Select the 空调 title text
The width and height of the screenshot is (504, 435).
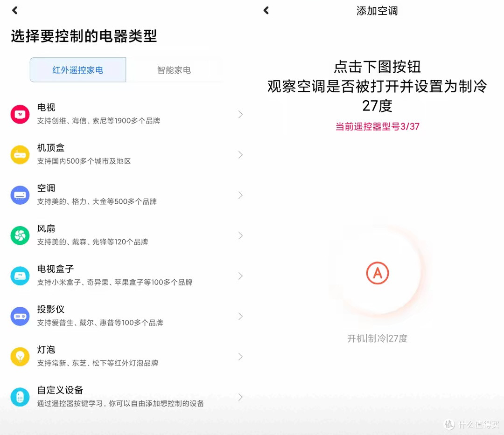click(x=46, y=188)
